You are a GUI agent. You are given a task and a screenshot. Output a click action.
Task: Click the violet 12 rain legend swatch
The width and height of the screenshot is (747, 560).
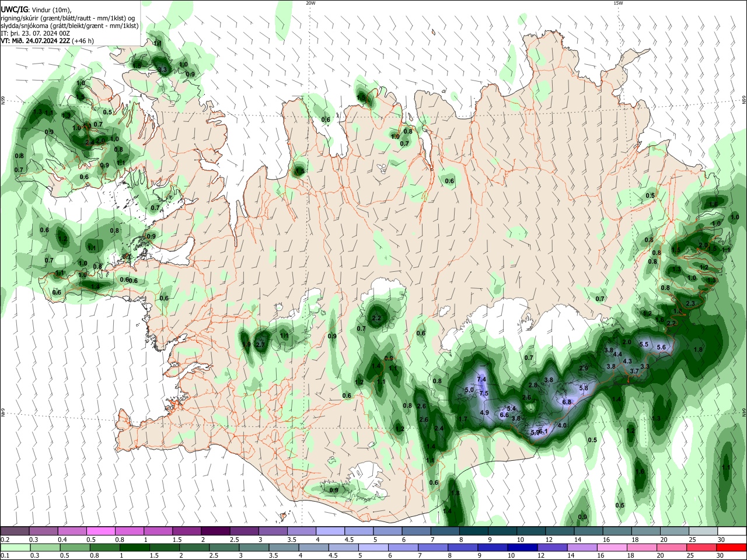coord(553,548)
